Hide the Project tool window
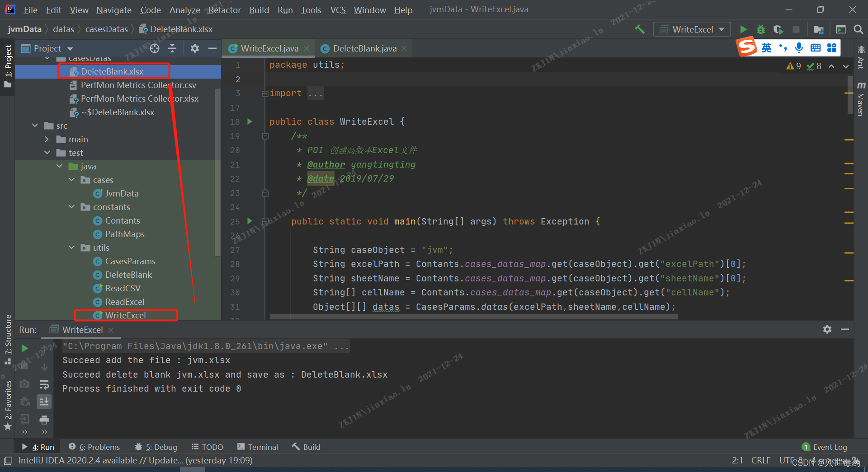The width and height of the screenshot is (868, 472). [x=212, y=48]
